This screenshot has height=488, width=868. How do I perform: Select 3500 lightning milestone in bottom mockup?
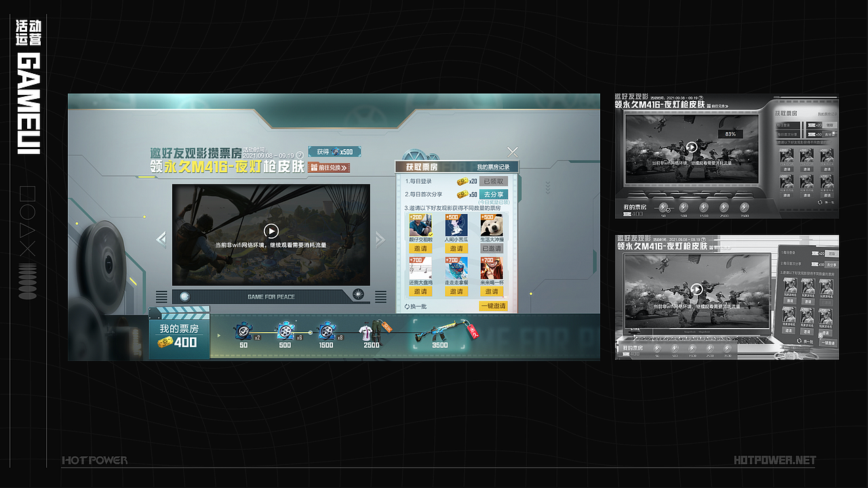[728, 348]
